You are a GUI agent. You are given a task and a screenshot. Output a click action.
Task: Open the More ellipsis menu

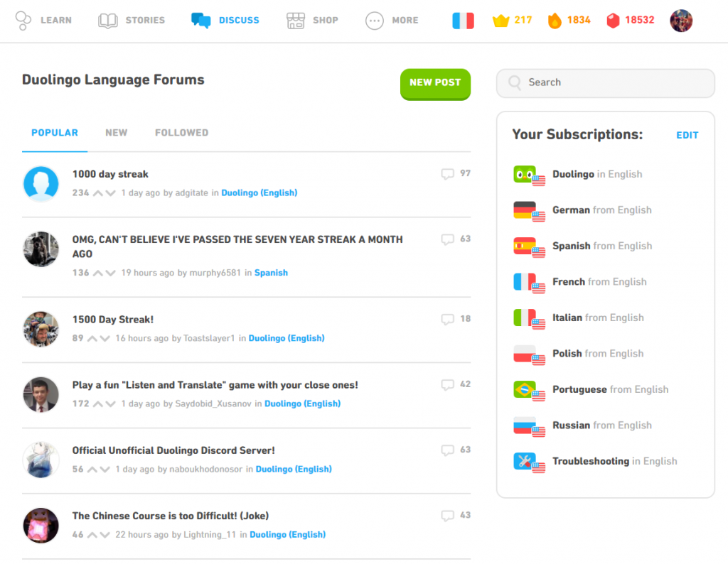coord(374,21)
